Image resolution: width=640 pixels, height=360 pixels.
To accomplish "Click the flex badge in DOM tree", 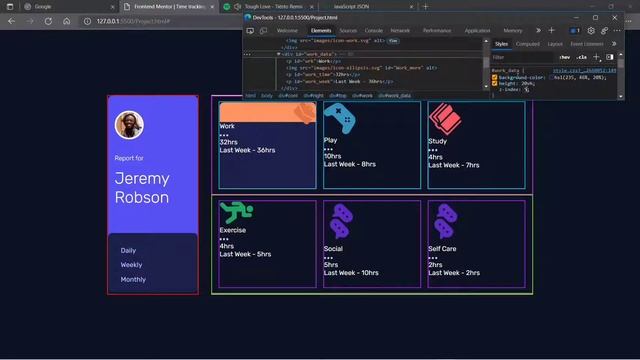I will click(393, 41).
